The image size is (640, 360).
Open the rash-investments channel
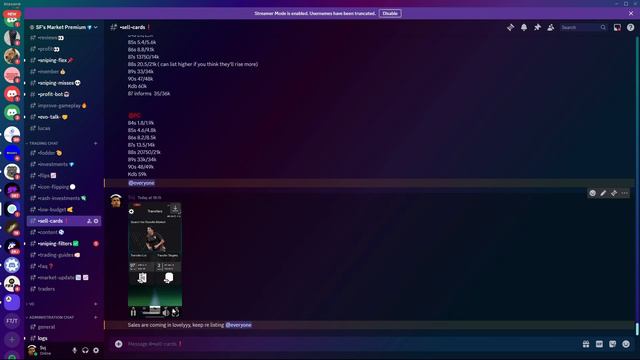pos(64,198)
